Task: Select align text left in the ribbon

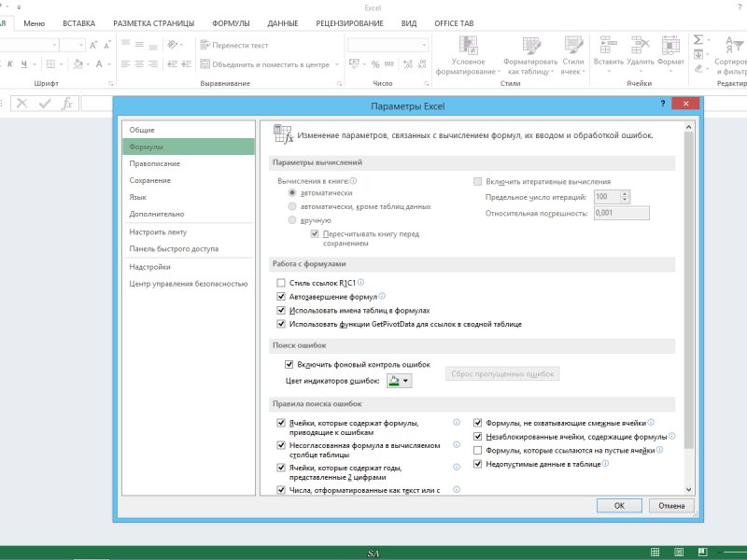Action: coord(125,63)
